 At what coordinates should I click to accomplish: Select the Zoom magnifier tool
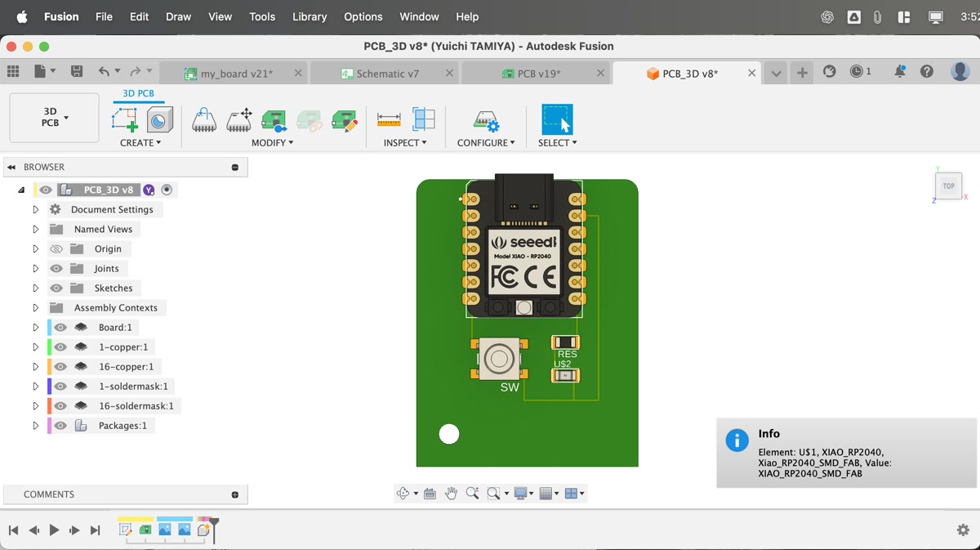coord(472,494)
